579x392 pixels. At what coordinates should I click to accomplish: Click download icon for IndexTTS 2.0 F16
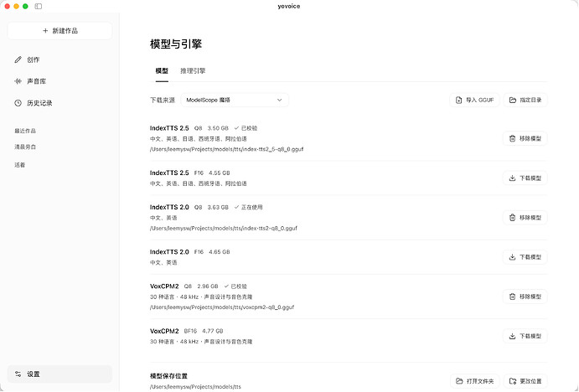point(512,257)
